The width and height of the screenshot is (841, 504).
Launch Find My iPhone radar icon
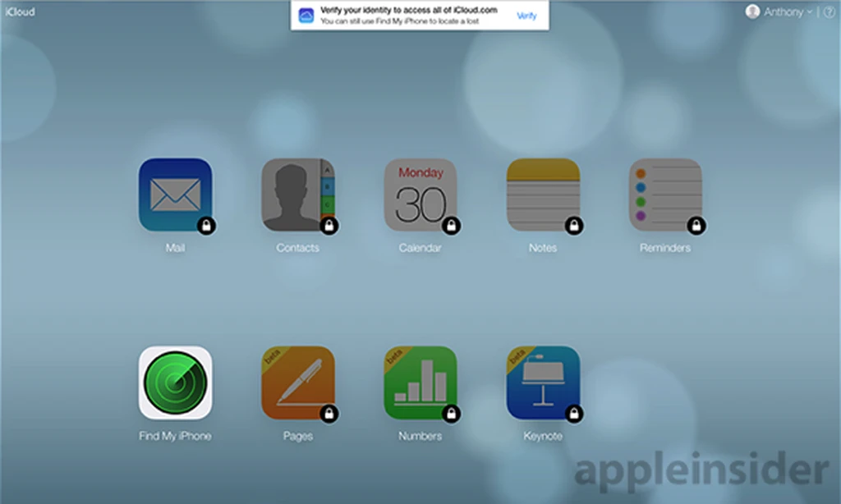point(175,383)
